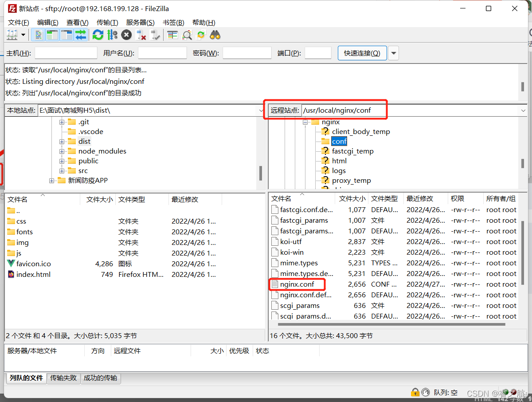Viewport: 532px width, 402px height.
Task: Expand the src folder node
Action: 62,171
